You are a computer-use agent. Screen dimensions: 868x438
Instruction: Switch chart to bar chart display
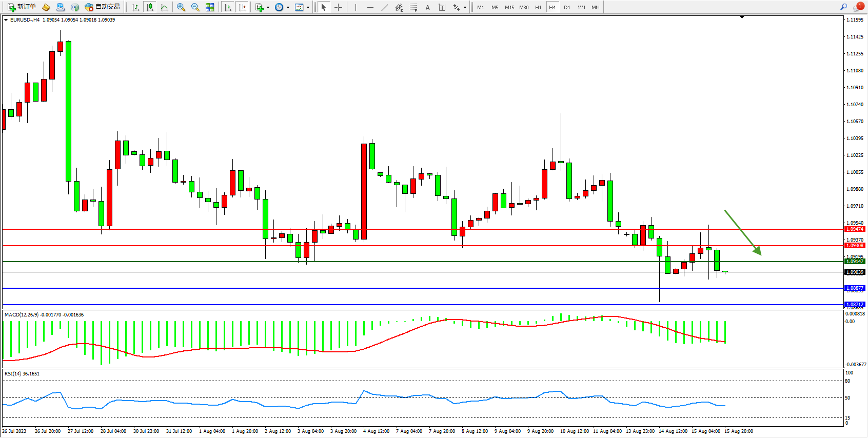tap(135, 7)
